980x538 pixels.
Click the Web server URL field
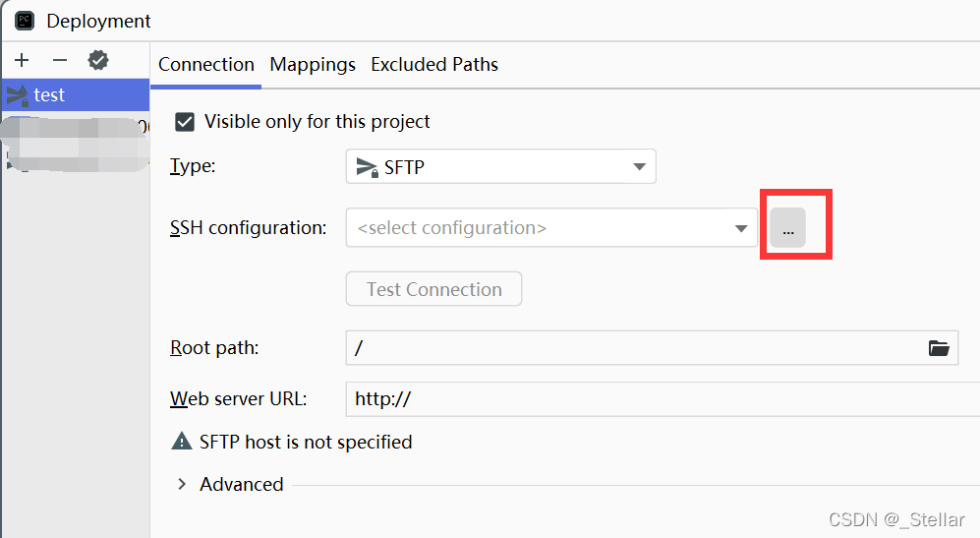(x=659, y=399)
